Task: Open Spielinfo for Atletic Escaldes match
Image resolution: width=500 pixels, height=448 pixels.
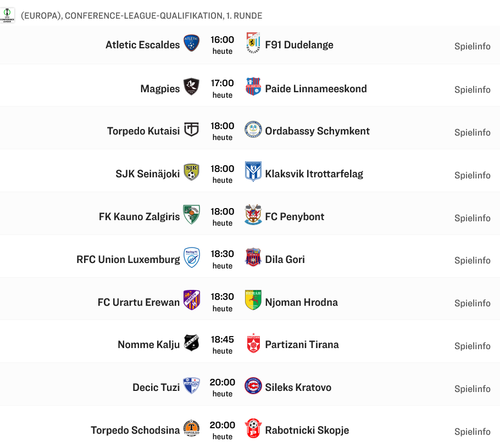Action: pyautogui.click(x=472, y=47)
